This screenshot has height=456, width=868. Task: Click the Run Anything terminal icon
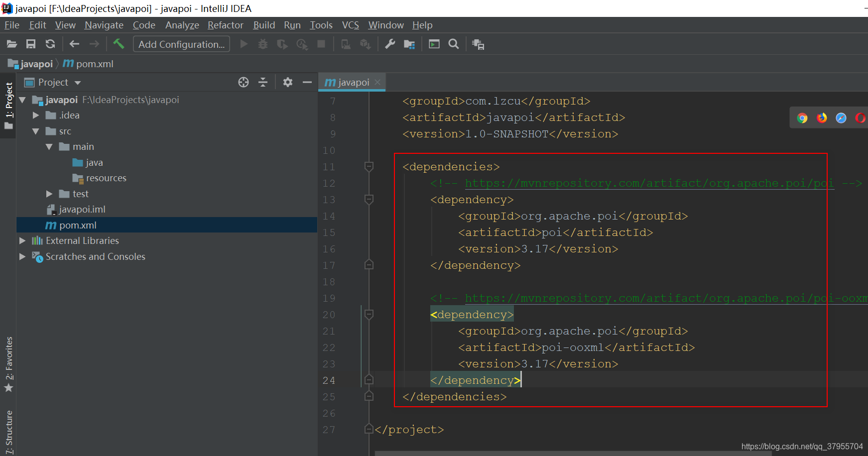pos(434,44)
